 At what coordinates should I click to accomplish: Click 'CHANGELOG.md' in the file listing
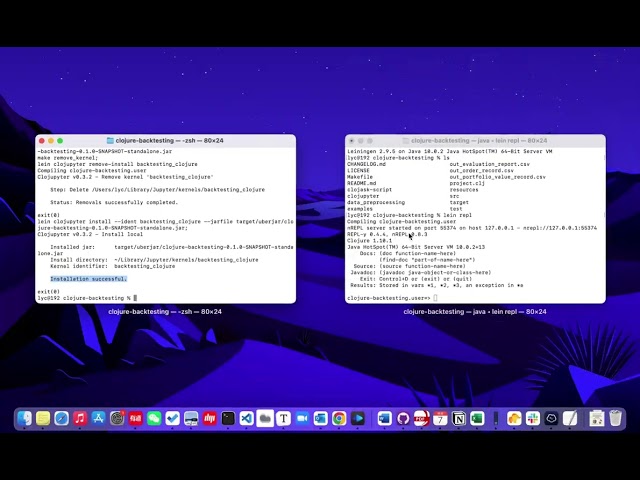366,164
